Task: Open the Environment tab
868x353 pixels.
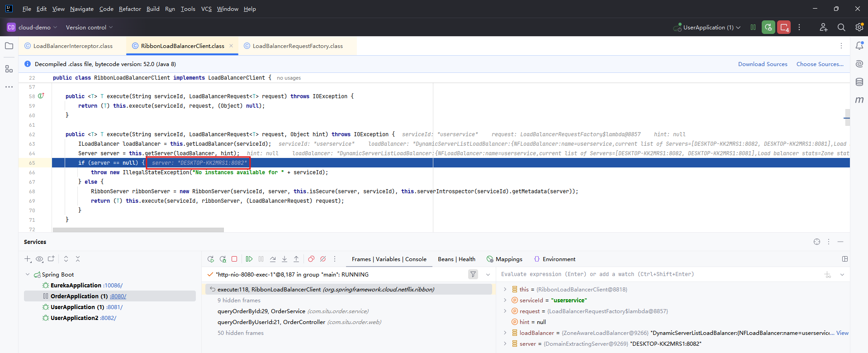Action: (x=555, y=259)
